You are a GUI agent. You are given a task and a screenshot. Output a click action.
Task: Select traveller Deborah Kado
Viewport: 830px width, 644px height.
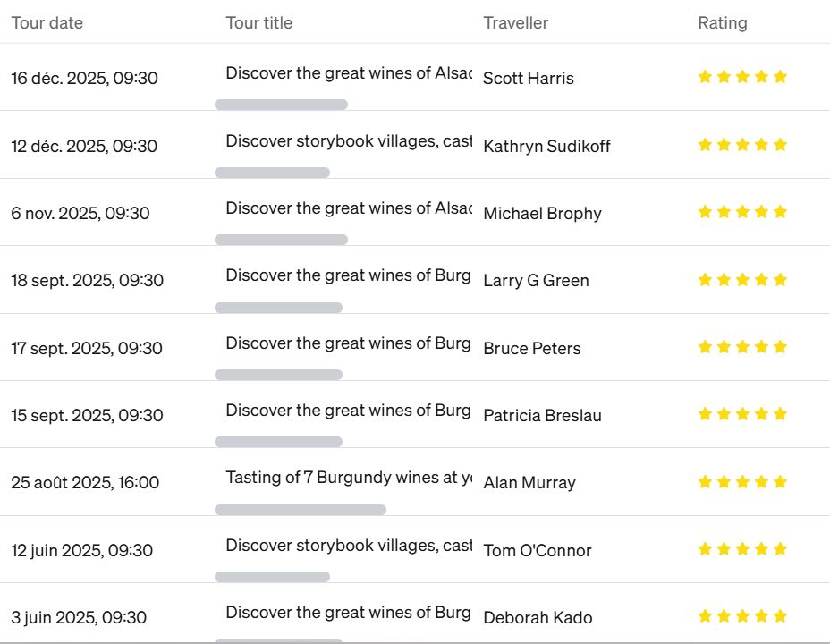coord(538,617)
